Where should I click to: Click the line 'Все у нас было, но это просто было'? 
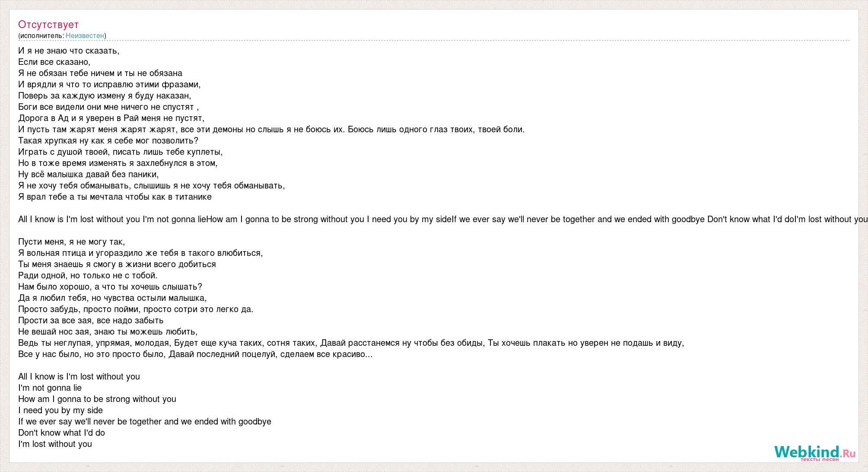195,354
